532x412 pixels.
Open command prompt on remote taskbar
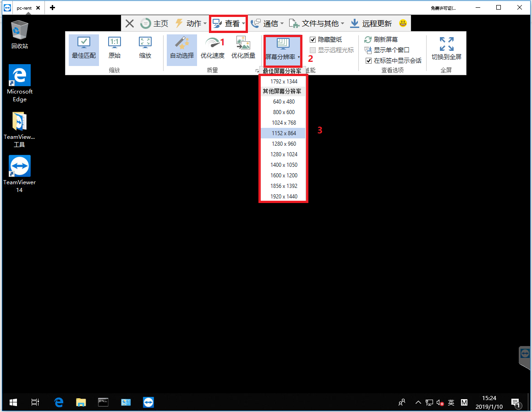coord(103,402)
